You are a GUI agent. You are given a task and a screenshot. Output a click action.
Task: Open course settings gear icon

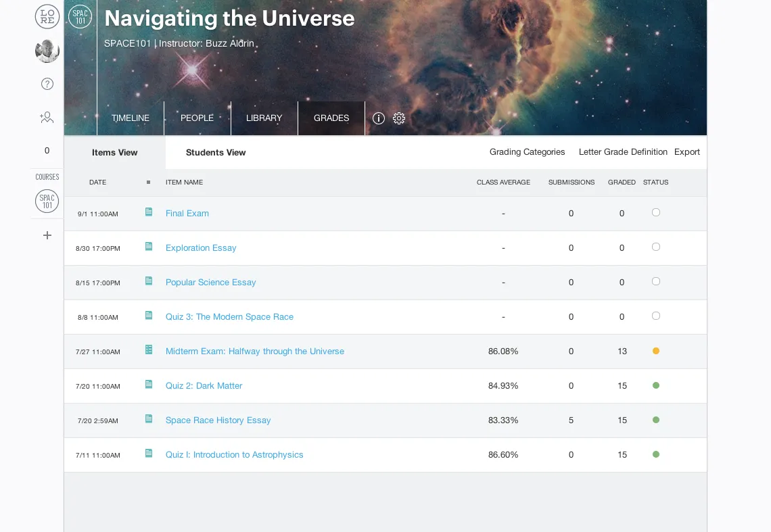point(399,118)
